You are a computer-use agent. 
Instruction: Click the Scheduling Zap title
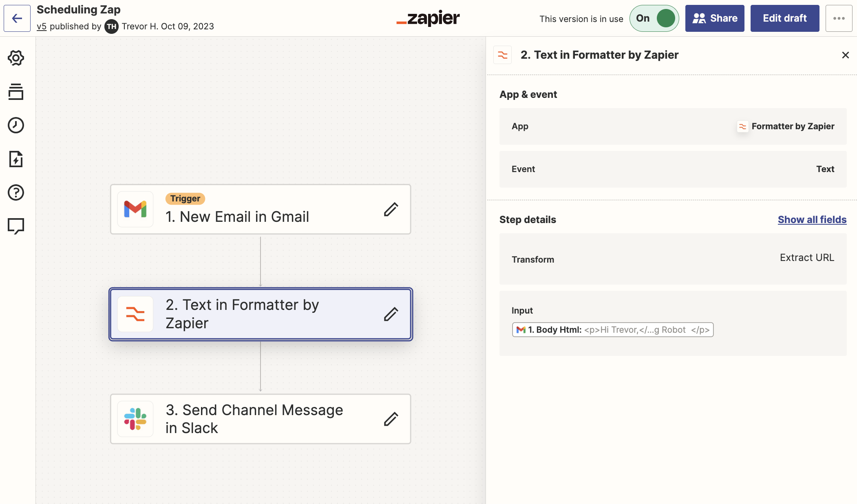coord(79,9)
